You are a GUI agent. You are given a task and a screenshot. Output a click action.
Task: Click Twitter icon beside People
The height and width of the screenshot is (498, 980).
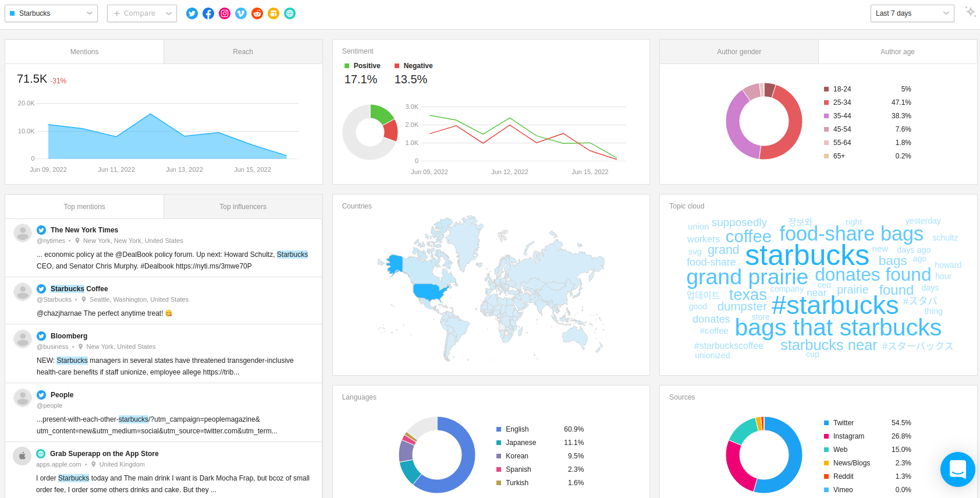click(x=41, y=395)
